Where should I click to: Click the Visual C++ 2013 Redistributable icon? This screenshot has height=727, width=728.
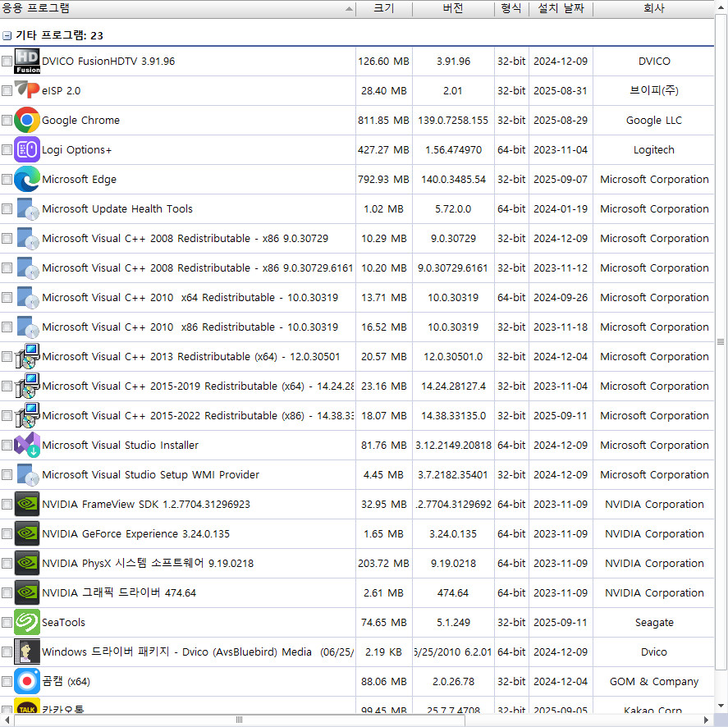point(27,357)
